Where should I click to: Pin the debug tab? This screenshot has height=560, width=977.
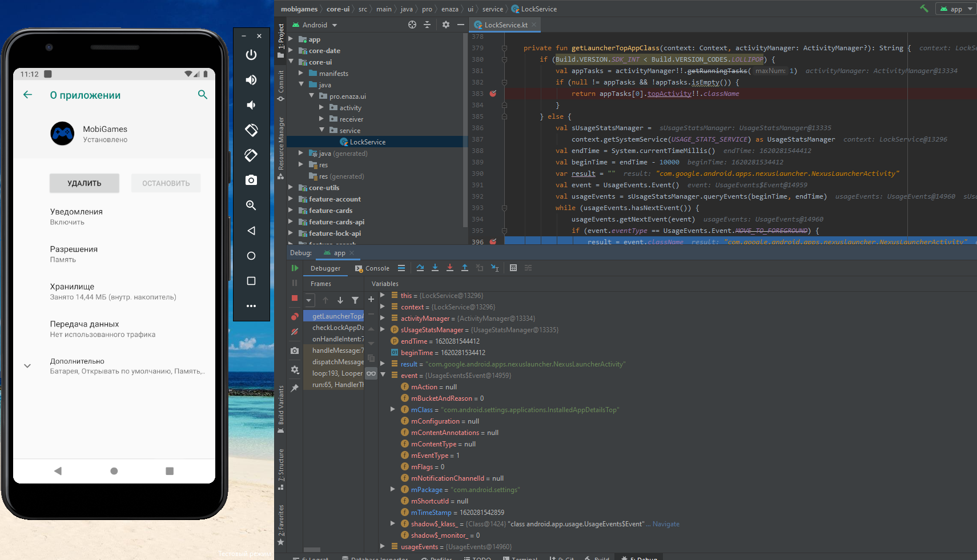click(x=295, y=388)
